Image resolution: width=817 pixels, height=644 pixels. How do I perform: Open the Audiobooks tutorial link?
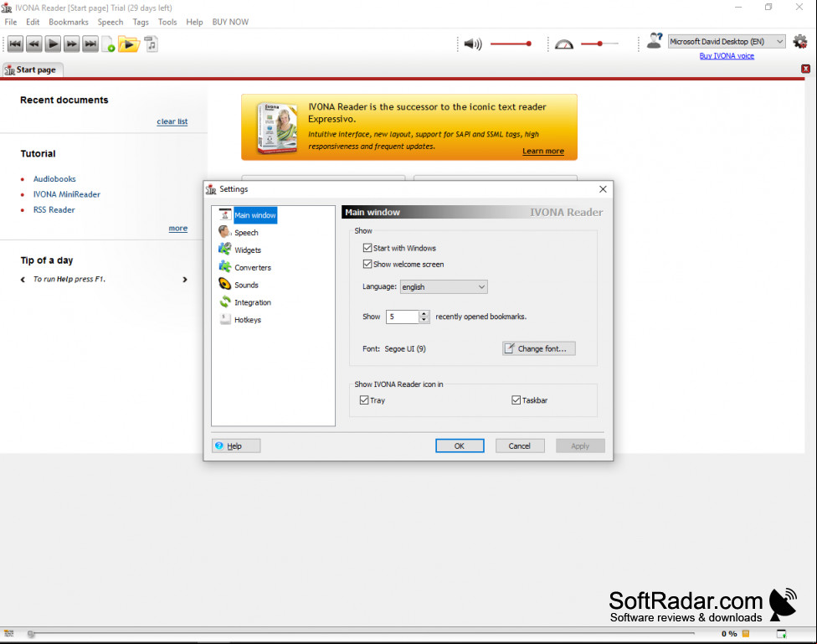pos(54,179)
